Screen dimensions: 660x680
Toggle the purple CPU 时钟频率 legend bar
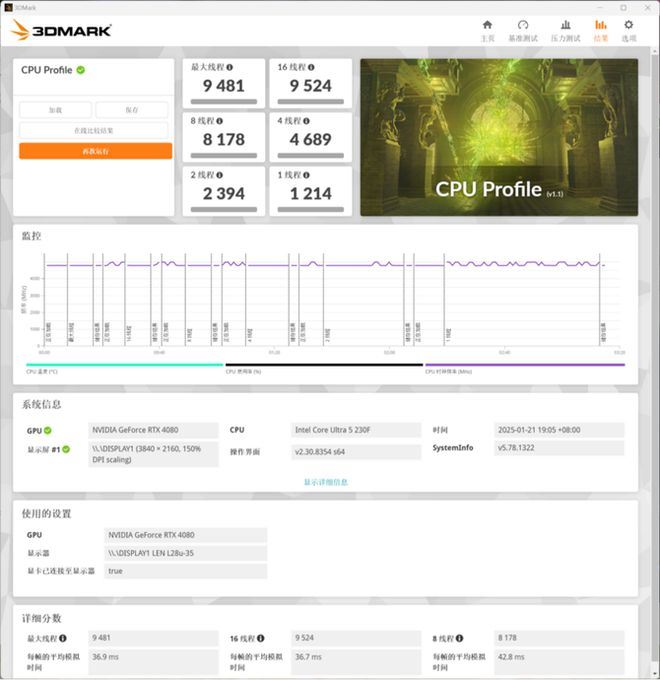[x=524, y=365]
